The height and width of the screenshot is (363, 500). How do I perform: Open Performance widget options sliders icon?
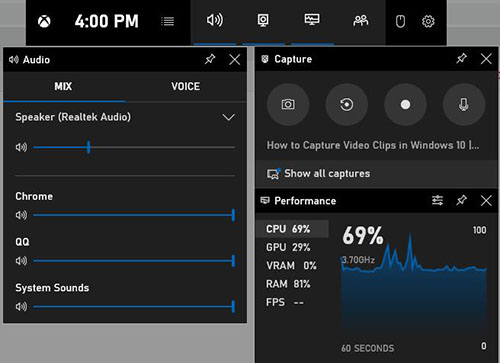[437, 201]
